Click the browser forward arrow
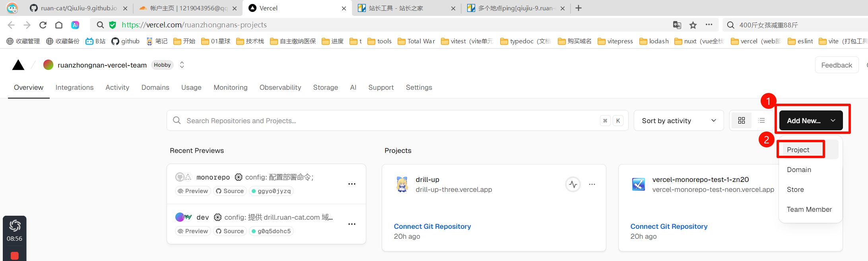The height and width of the screenshot is (261, 868). [27, 25]
